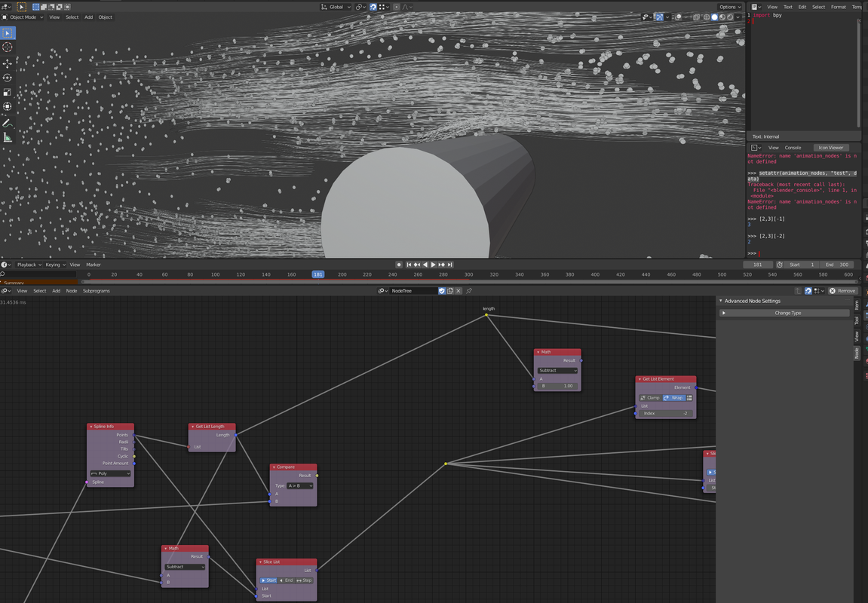Play the animation in reverse
Image resolution: width=868 pixels, height=603 pixels.
tap(425, 265)
